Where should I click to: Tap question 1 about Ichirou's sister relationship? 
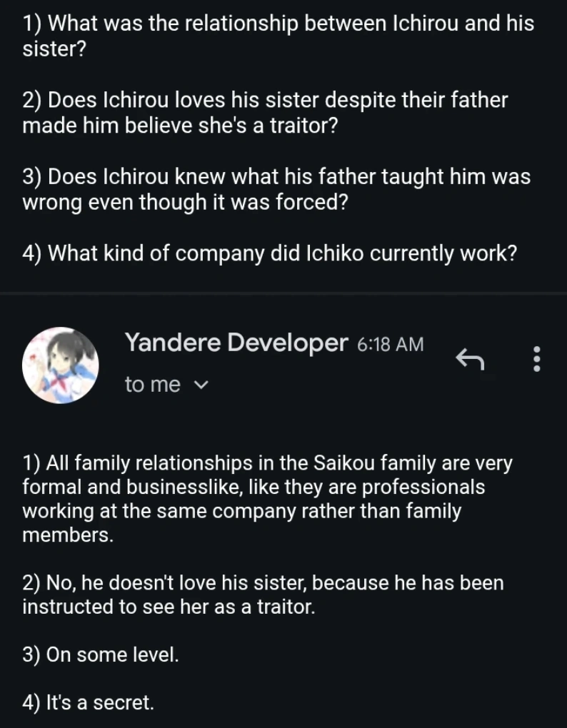[278, 36]
